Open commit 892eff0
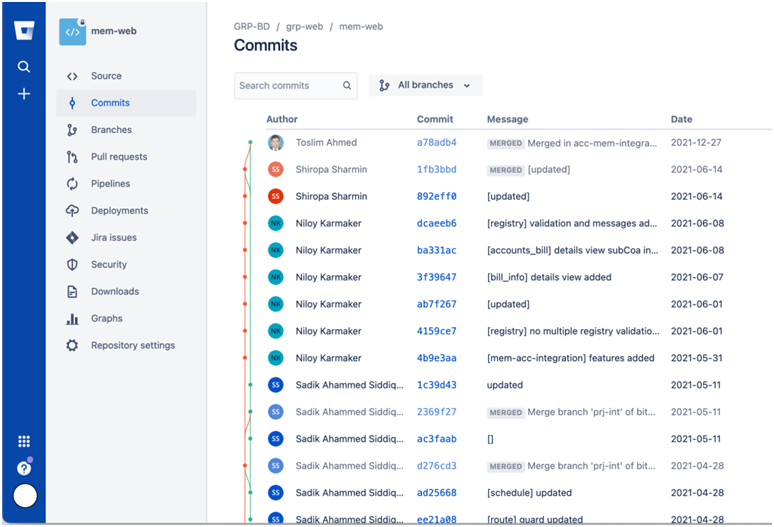This screenshot has height=527, width=774. pos(436,196)
